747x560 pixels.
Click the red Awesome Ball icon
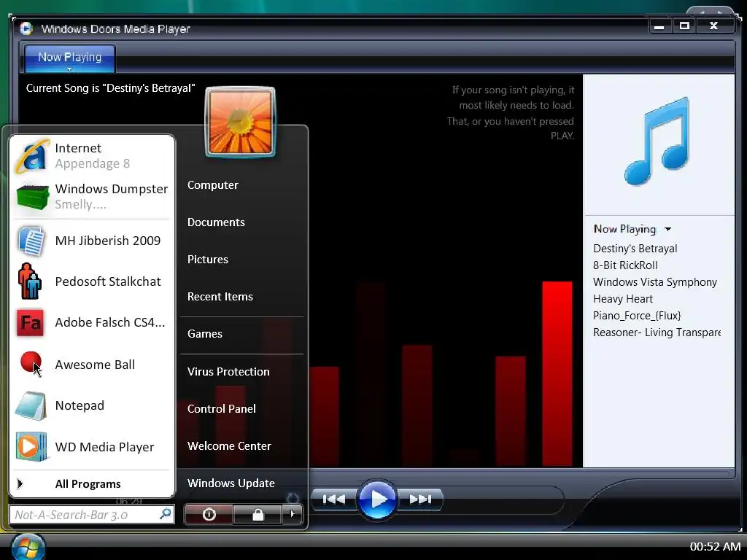coord(31,362)
